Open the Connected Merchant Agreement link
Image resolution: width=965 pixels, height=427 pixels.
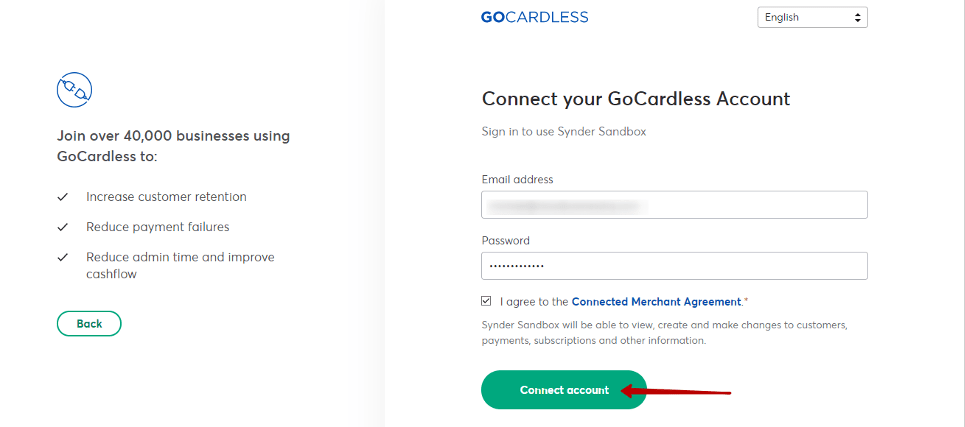[x=656, y=302]
